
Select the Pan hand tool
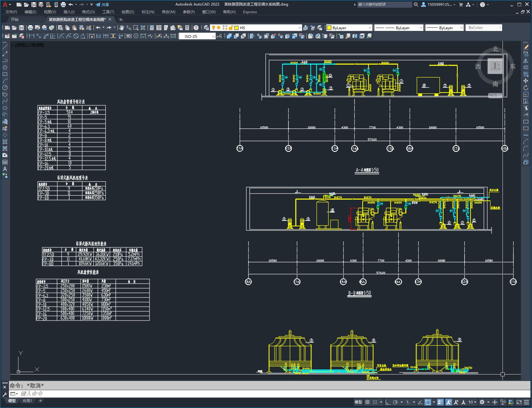click(122, 28)
